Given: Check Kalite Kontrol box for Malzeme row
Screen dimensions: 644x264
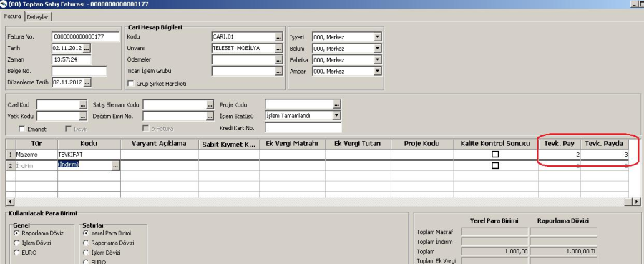Looking at the screenshot, I should [495, 155].
